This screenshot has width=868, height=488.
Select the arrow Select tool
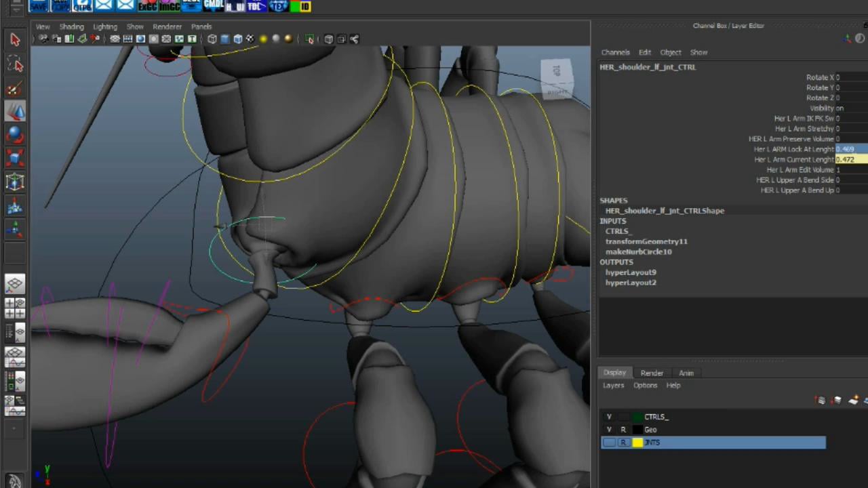tap(15, 40)
